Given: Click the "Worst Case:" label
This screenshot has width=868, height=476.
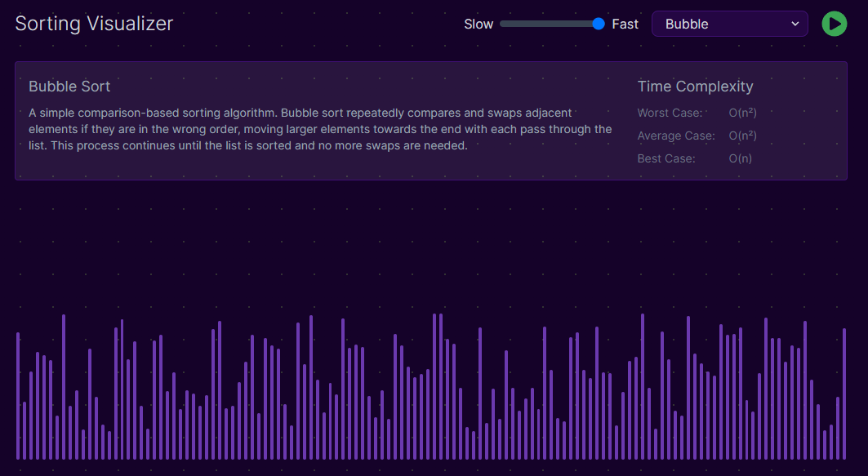Looking at the screenshot, I should [670, 113].
